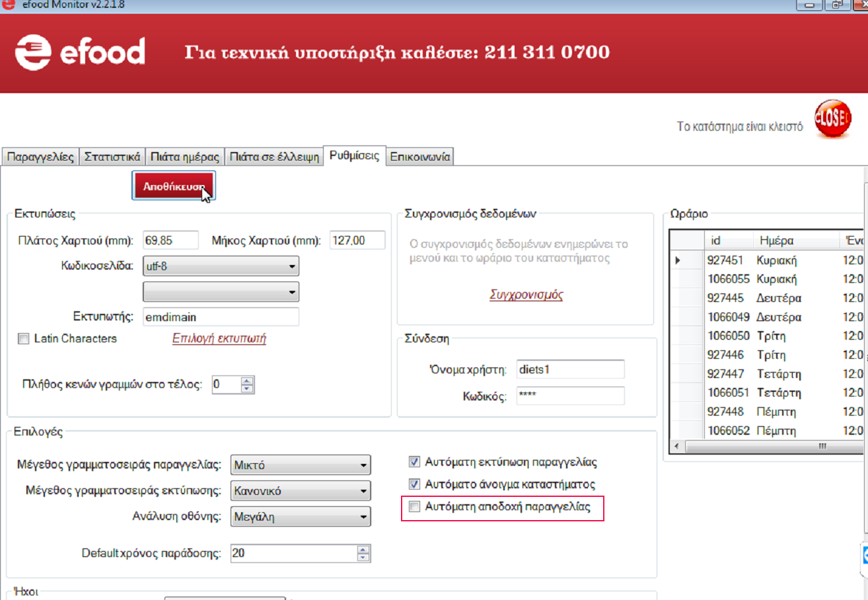Increase Πλήθος κενών γραμμών value

[247, 381]
